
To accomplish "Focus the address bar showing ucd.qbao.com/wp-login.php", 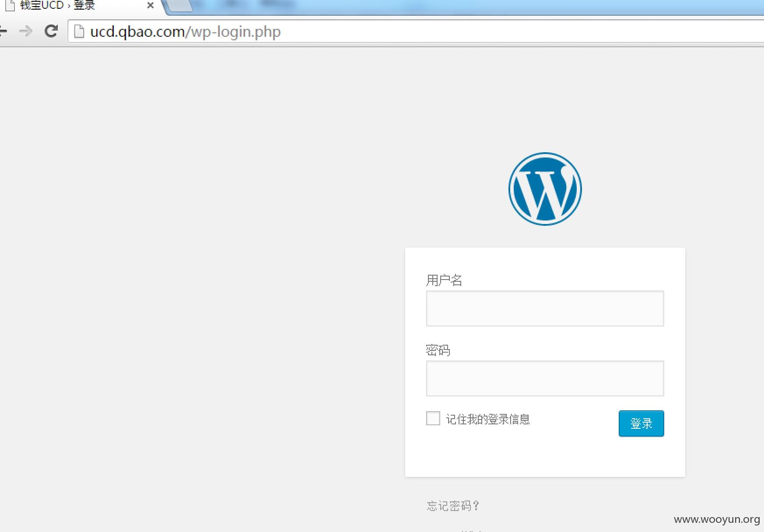I will click(416, 31).
